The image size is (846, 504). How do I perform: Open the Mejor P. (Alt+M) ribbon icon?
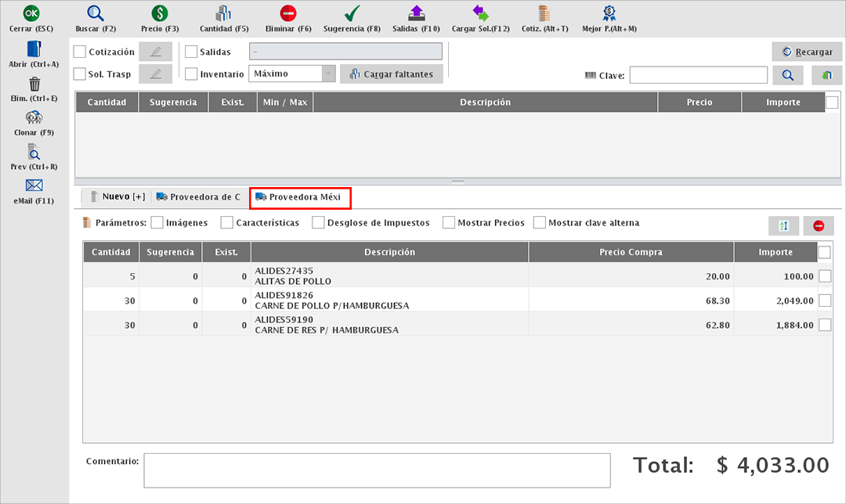pos(609,13)
